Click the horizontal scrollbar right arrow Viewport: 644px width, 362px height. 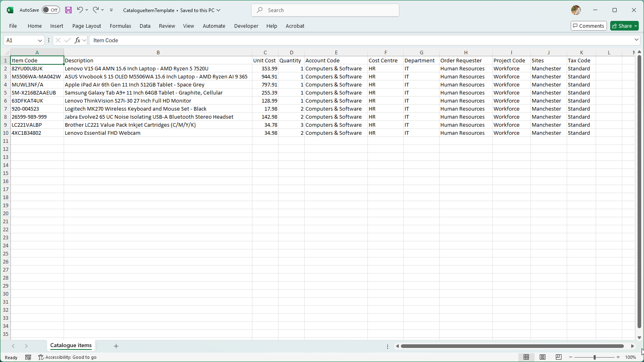(x=632, y=346)
